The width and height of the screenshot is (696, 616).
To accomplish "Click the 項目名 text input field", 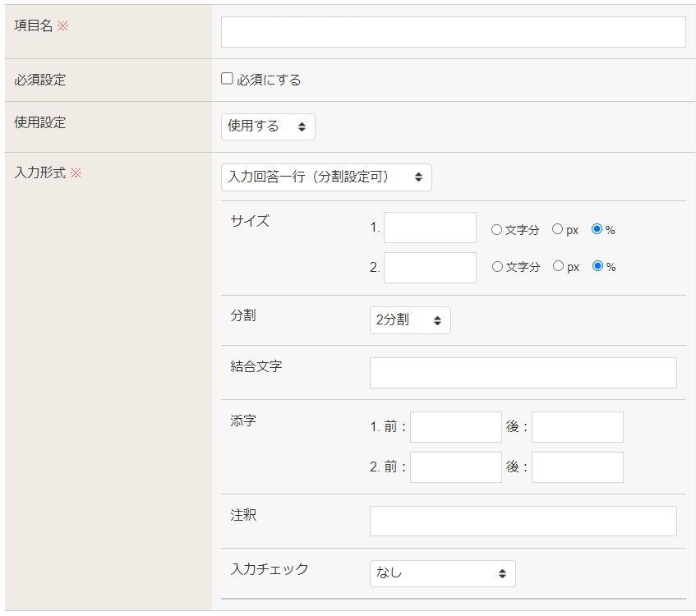I will 453,32.
